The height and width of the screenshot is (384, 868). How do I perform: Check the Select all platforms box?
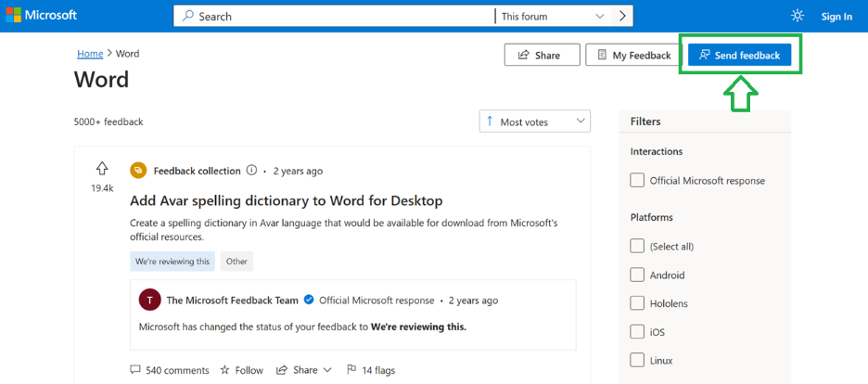point(637,246)
